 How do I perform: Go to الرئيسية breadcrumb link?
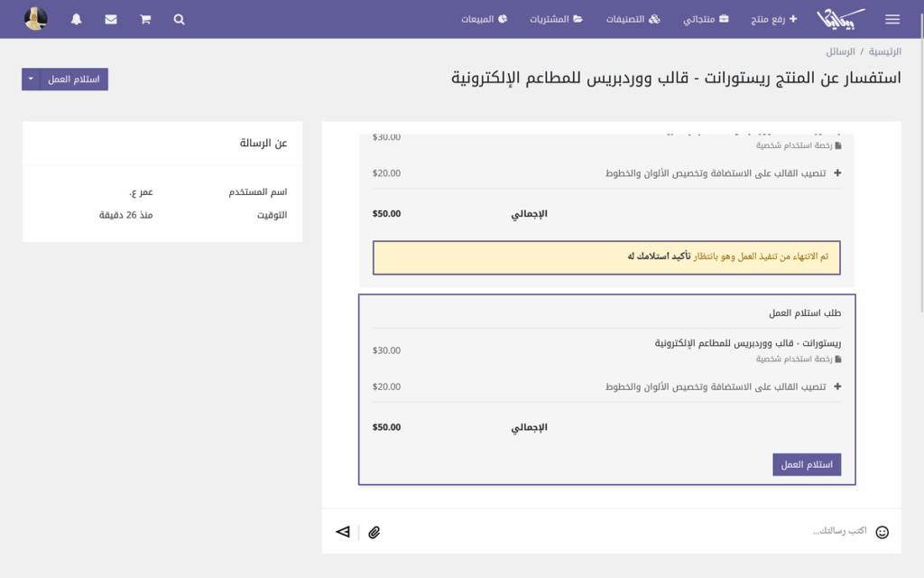(884, 51)
